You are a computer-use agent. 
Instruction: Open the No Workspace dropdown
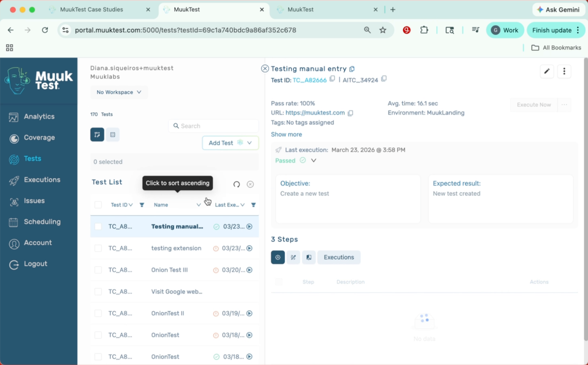click(x=119, y=92)
